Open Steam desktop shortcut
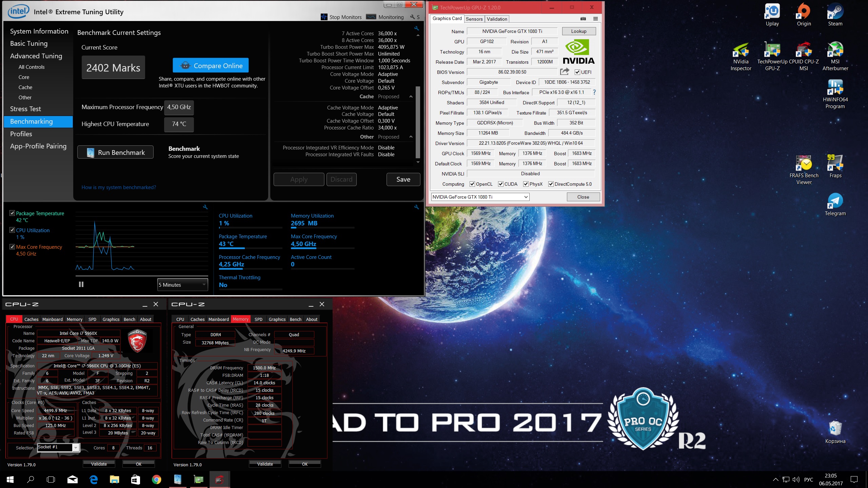 click(x=835, y=15)
